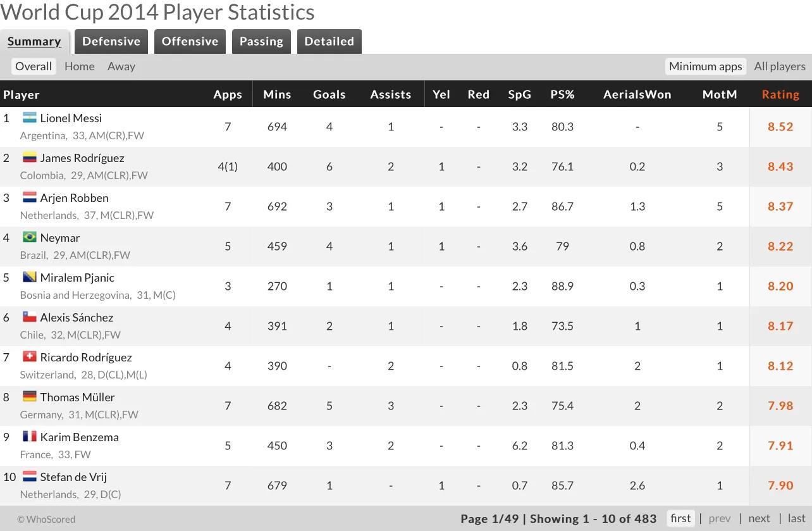Image resolution: width=812 pixels, height=531 pixels.
Task: Click Argentina flag icon beside Lionel Messi
Action: (x=29, y=118)
